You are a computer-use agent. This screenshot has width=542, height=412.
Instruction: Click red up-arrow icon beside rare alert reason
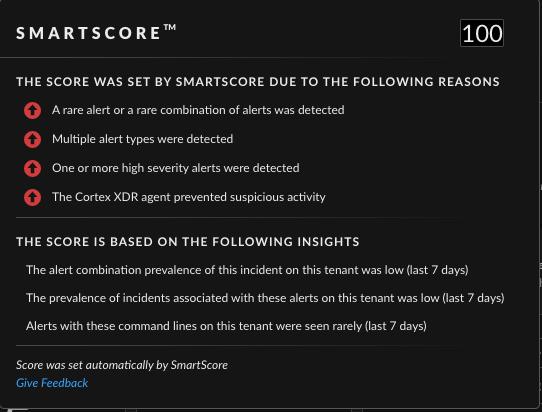coord(32,111)
